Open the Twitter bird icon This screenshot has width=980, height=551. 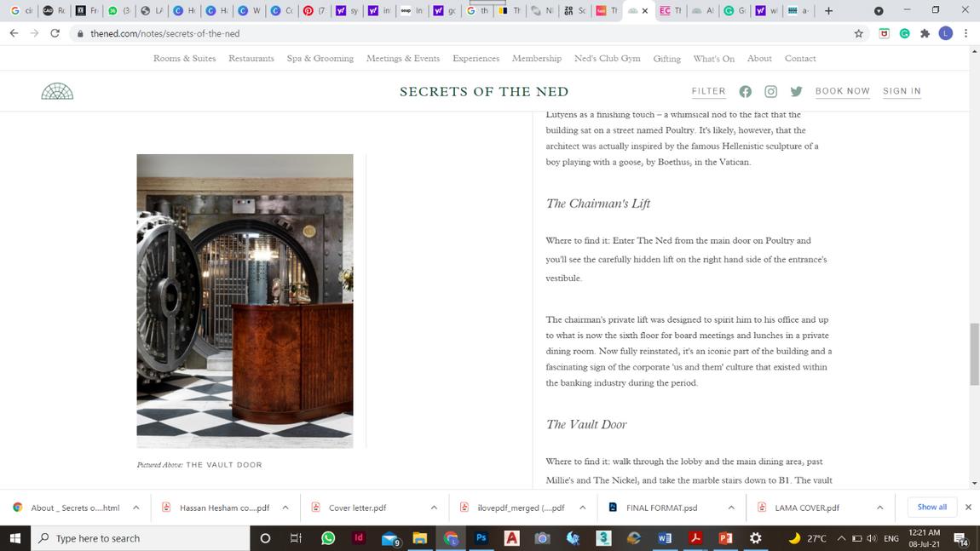click(x=796, y=92)
